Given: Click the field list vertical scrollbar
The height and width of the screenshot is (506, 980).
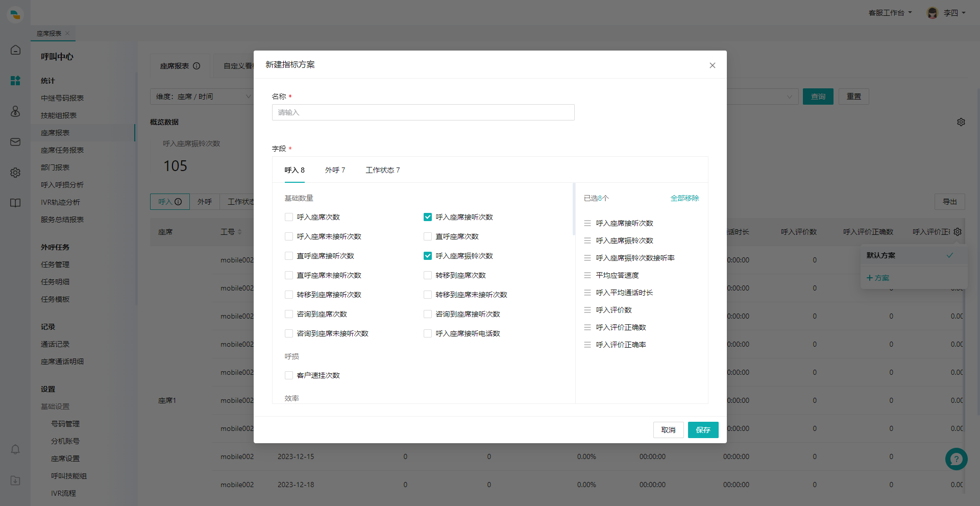Looking at the screenshot, I should (x=574, y=209).
